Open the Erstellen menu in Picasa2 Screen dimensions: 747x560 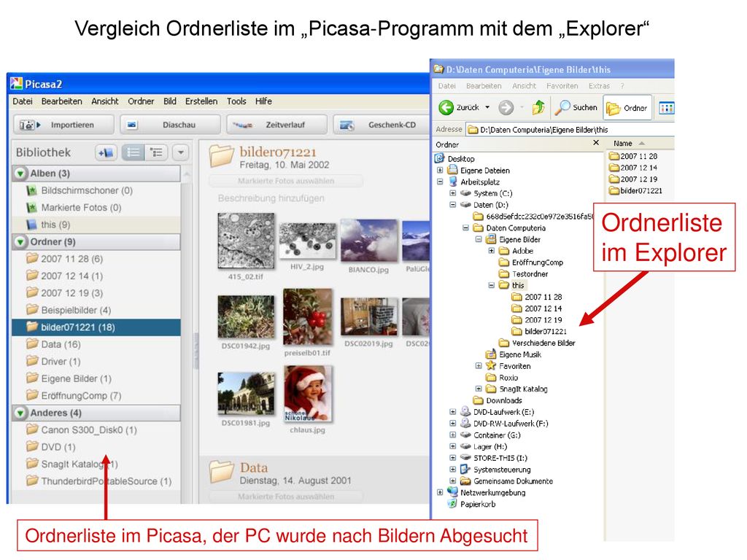coord(201,101)
